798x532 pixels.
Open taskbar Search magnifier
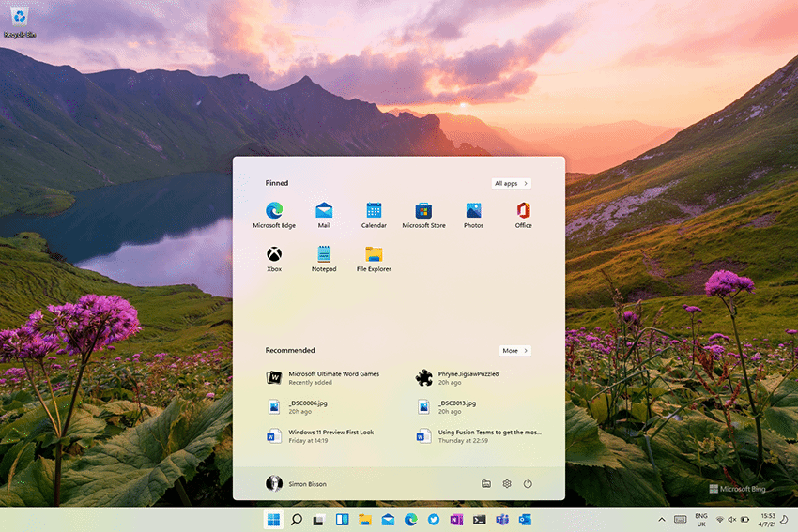(x=297, y=519)
